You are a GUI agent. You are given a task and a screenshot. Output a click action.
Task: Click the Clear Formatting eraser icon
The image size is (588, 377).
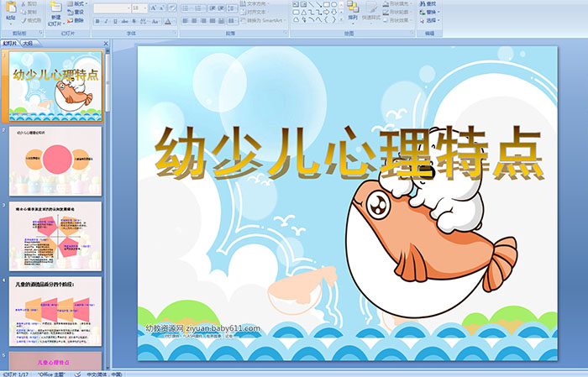point(171,8)
